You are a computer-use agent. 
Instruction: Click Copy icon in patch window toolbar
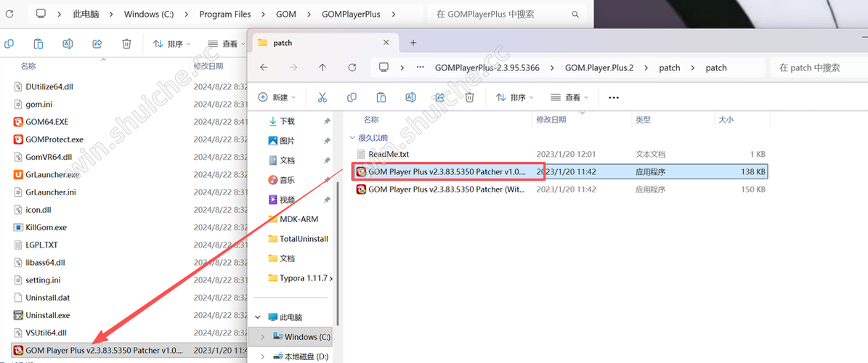click(352, 97)
